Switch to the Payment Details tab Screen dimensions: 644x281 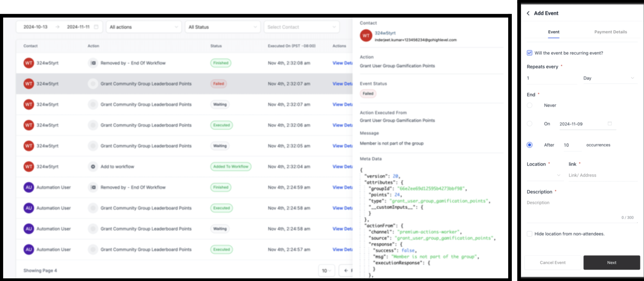pyautogui.click(x=610, y=32)
